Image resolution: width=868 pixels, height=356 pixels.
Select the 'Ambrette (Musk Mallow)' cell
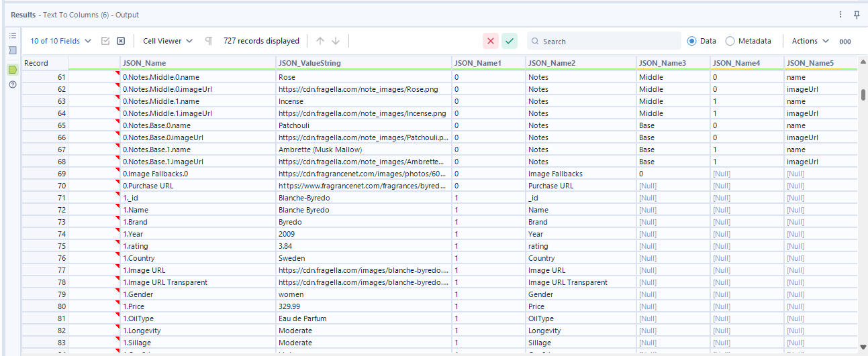click(364, 150)
